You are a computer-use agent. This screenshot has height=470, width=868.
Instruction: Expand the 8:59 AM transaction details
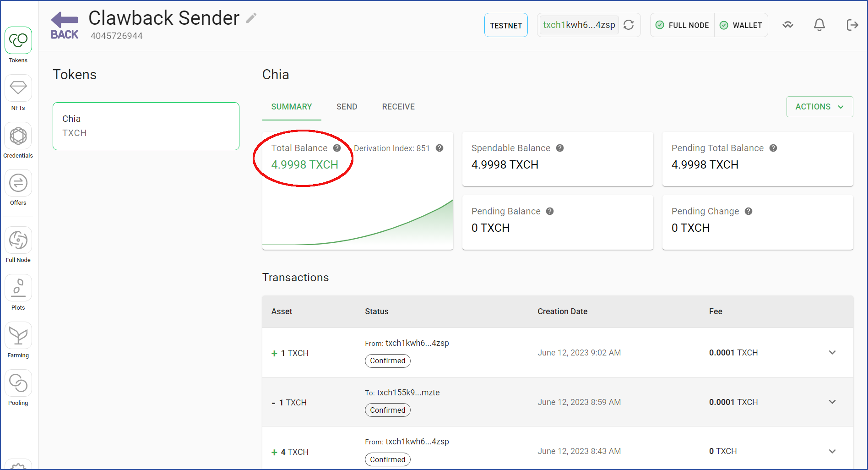click(832, 402)
